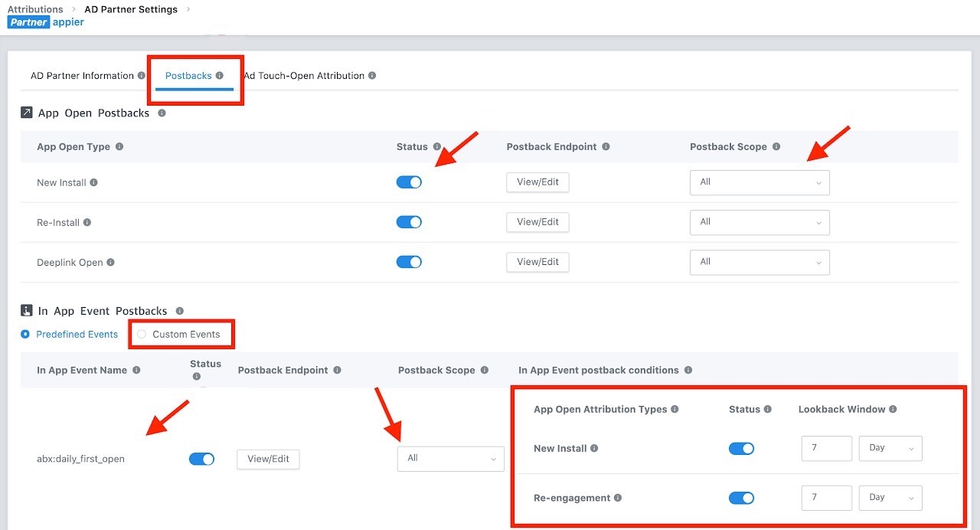
Task: Turn off abx:daily_first_open event status toggle
Action: [x=201, y=459]
